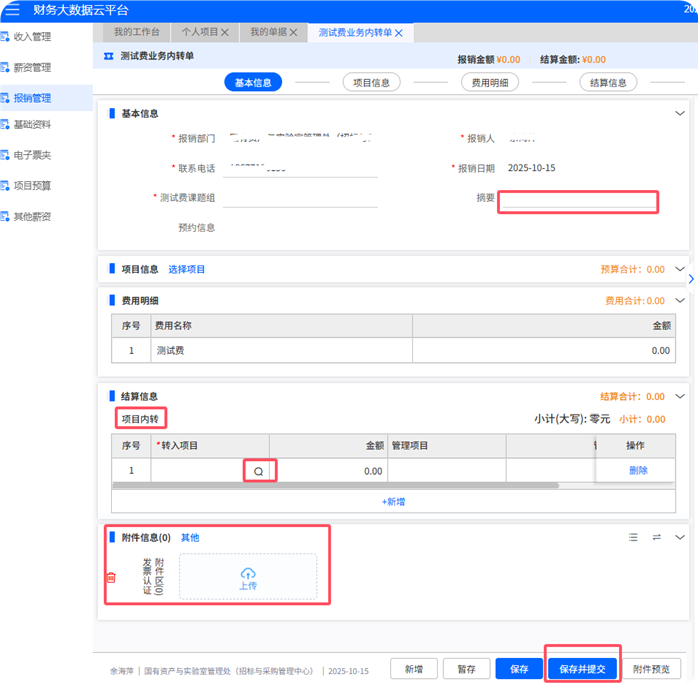The image size is (698, 685).
Task: Open 薪资管理 in sidebar
Action: 32,67
